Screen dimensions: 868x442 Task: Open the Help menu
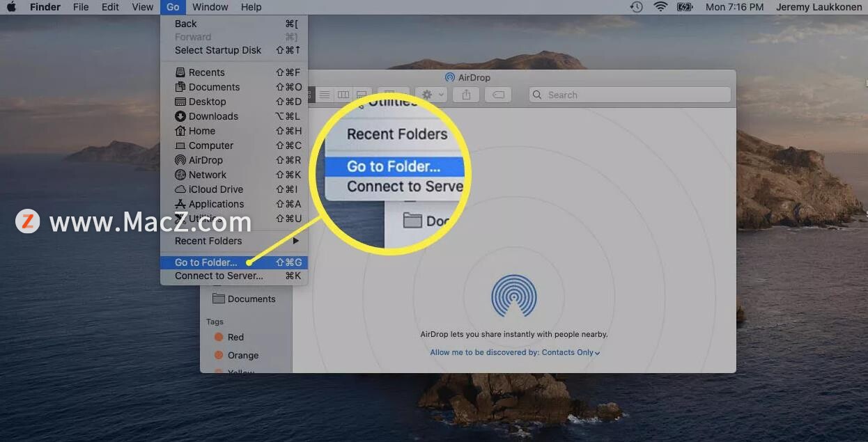tap(251, 7)
